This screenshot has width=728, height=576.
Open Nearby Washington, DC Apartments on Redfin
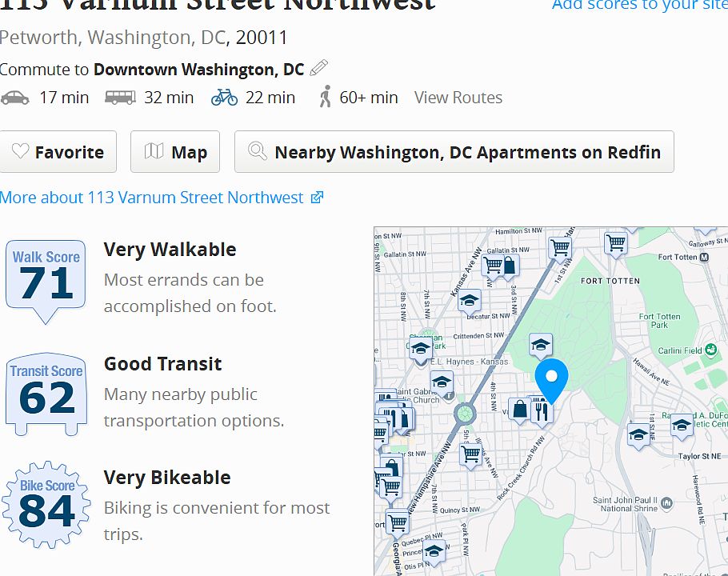click(454, 152)
